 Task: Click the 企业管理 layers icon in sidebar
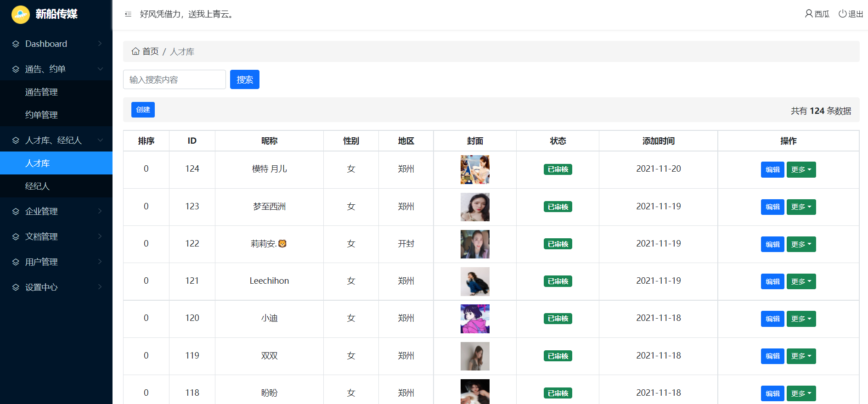pos(16,212)
